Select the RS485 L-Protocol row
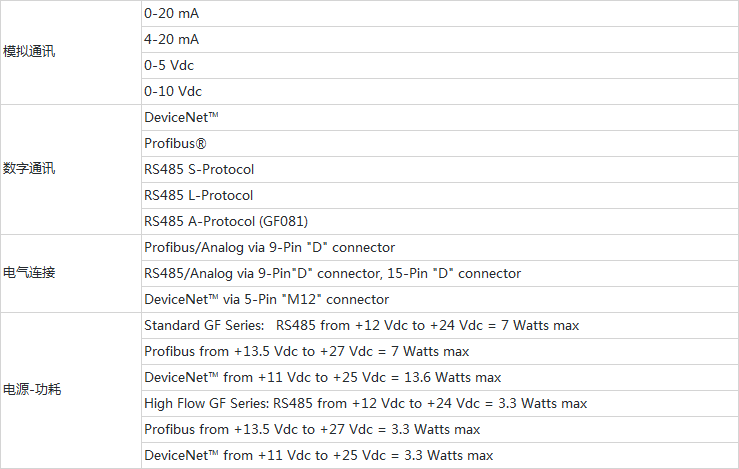The image size is (739, 469). pyautogui.click(x=198, y=195)
